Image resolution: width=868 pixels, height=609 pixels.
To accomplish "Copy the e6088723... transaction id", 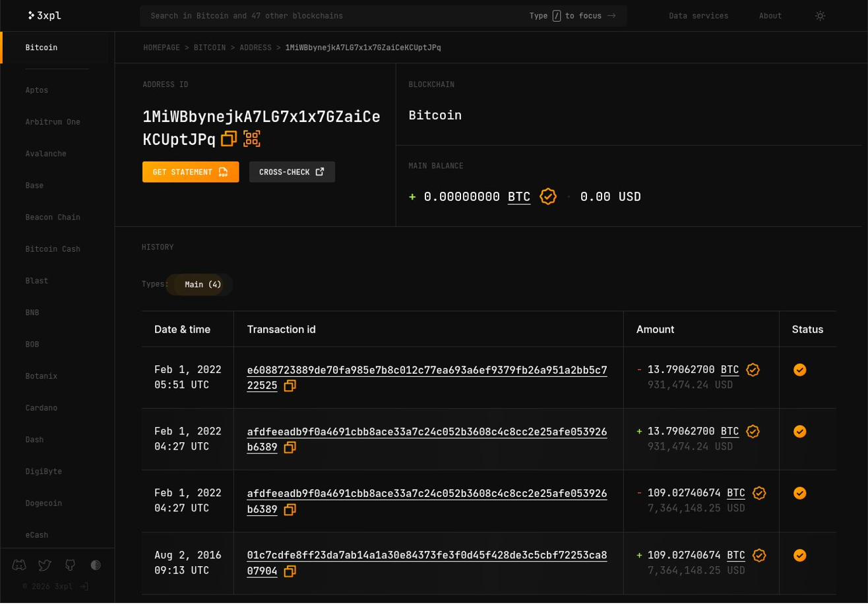I will [x=290, y=387].
